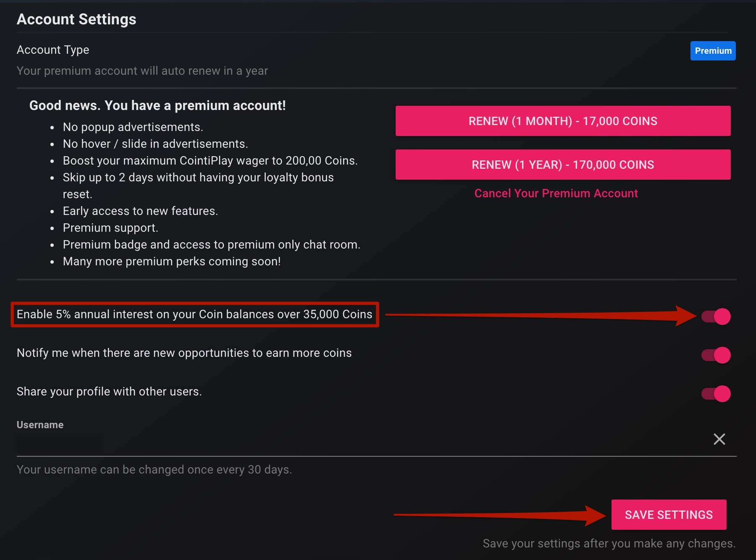Click the 'changed once every 30 days' hint text

pos(154,470)
